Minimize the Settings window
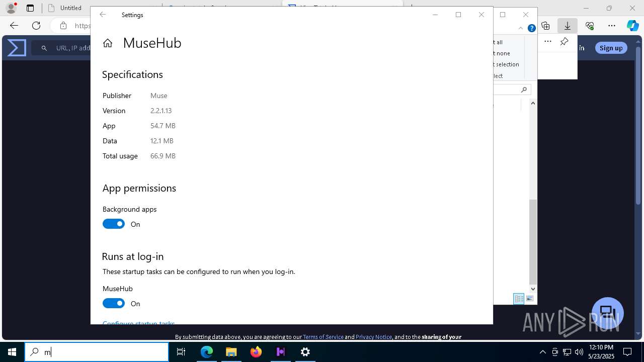 pos(435,15)
